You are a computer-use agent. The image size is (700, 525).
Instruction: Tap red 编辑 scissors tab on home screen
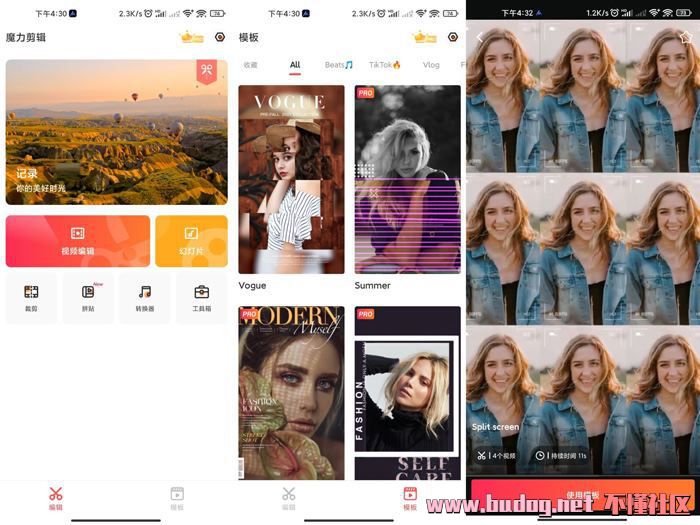coord(56,499)
